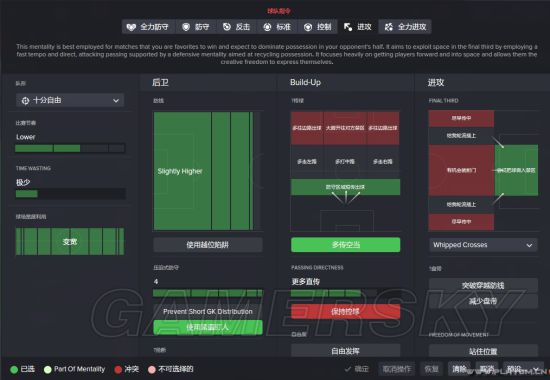
Task: Choose the 进攻 attacking mentality icon
Action: [348, 27]
